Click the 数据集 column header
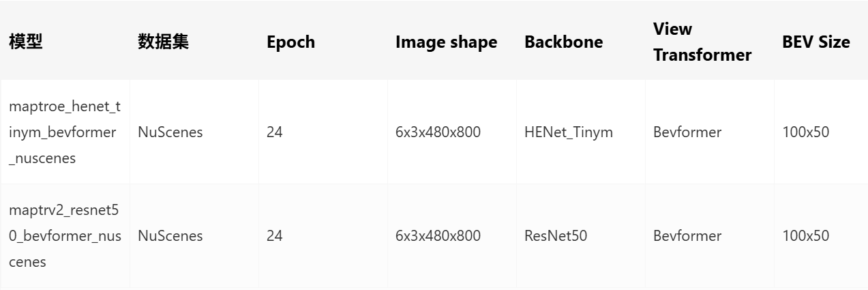This screenshot has height=290, width=868. point(163,42)
